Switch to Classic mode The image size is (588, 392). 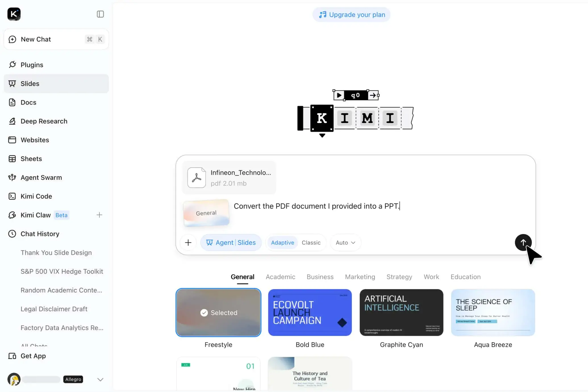tap(311, 243)
